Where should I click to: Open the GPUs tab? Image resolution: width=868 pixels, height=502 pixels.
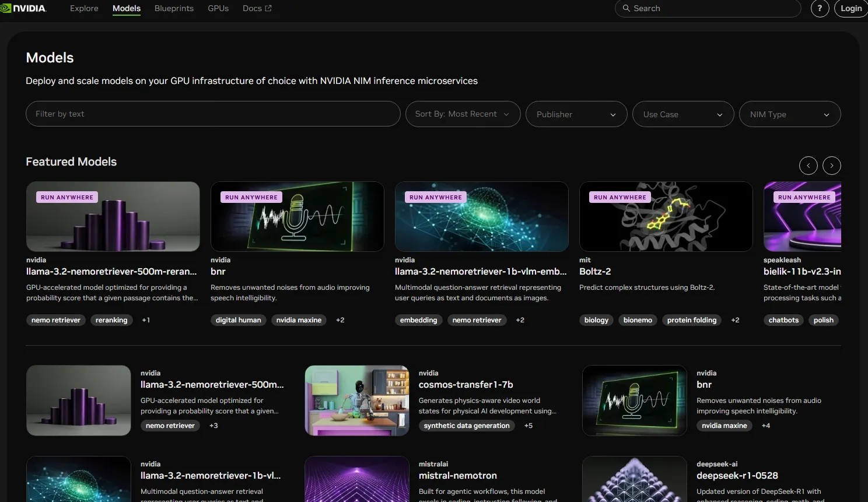[x=218, y=8]
